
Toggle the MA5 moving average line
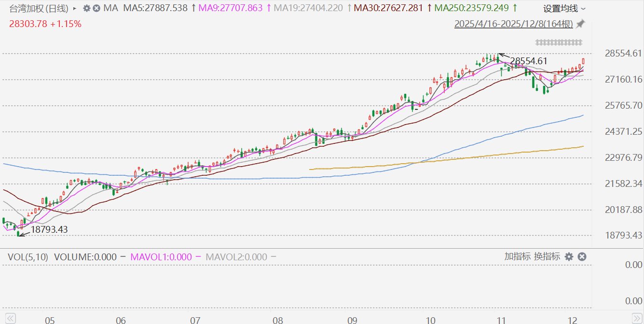pyautogui.click(x=155, y=8)
